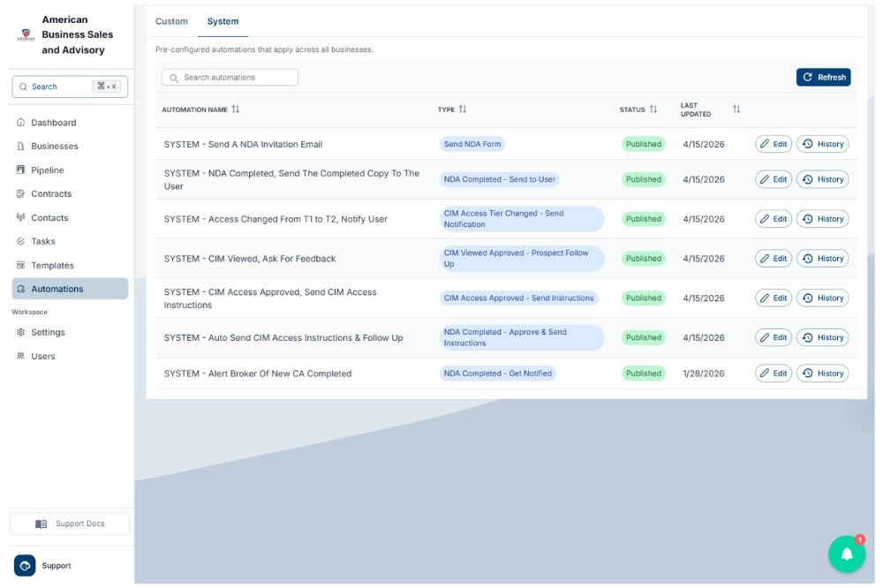View History for Send A NDA Invitation Email
Screen dimensions: 883x588
click(822, 144)
